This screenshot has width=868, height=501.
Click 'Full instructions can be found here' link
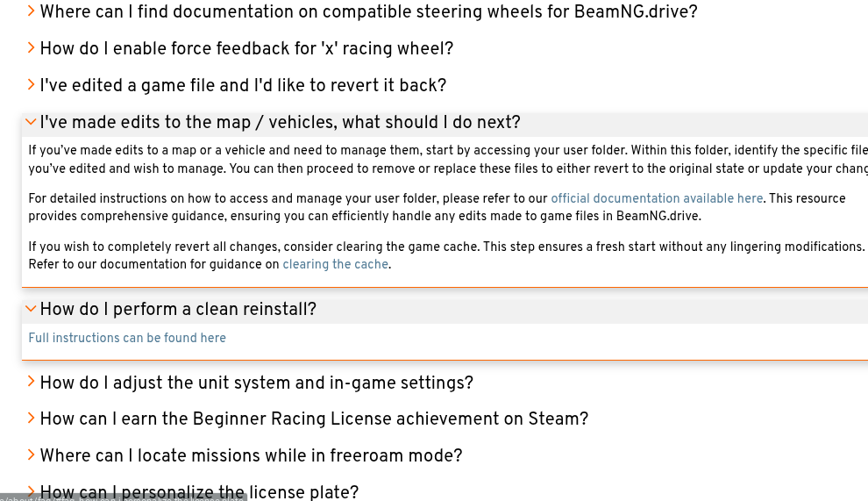(x=127, y=338)
